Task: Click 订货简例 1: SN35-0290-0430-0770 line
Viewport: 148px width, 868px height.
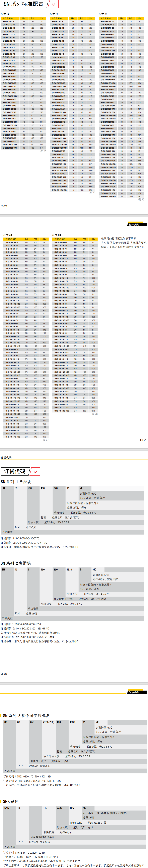Action: point(20,538)
